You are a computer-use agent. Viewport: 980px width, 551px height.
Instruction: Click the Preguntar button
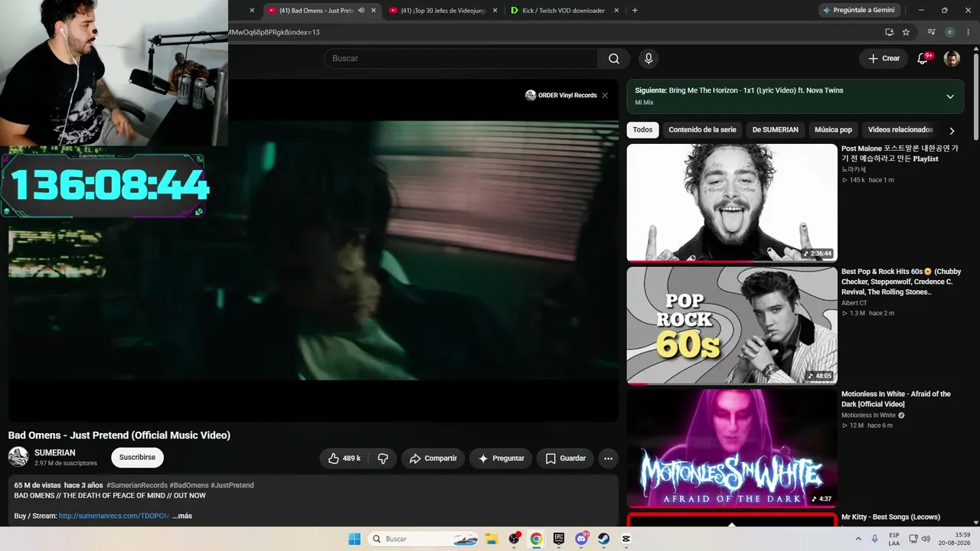click(501, 458)
